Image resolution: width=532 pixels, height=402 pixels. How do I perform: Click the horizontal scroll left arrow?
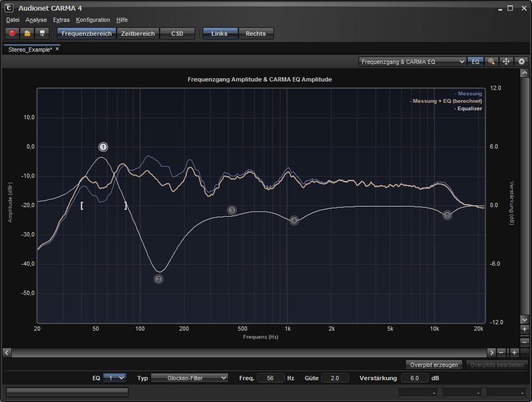click(7, 352)
